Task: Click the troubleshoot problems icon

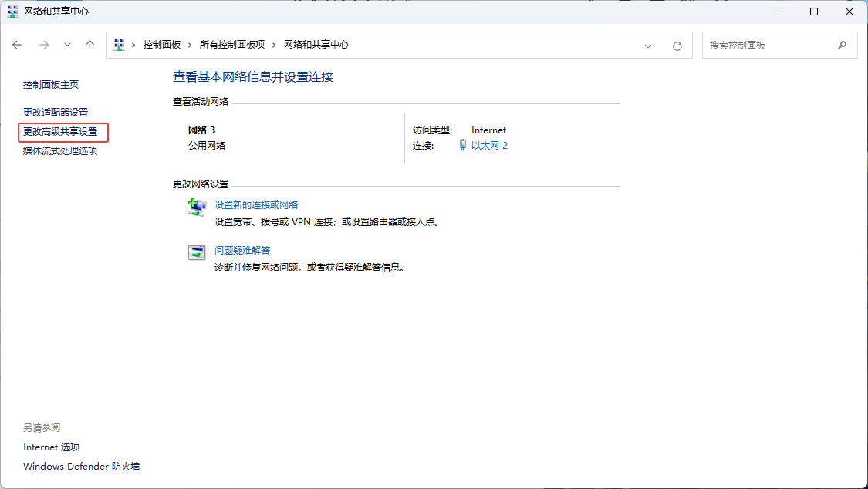Action: [197, 252]
